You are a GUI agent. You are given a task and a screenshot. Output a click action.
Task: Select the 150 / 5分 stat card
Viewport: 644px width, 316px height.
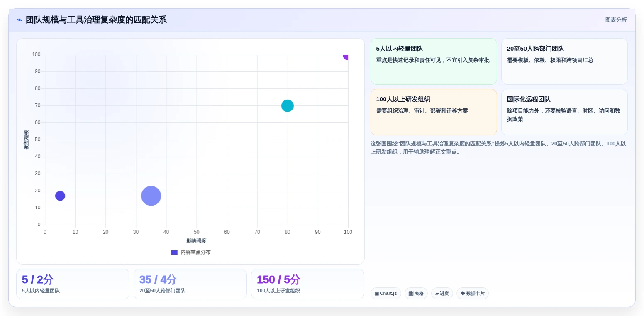coord(307,284)
